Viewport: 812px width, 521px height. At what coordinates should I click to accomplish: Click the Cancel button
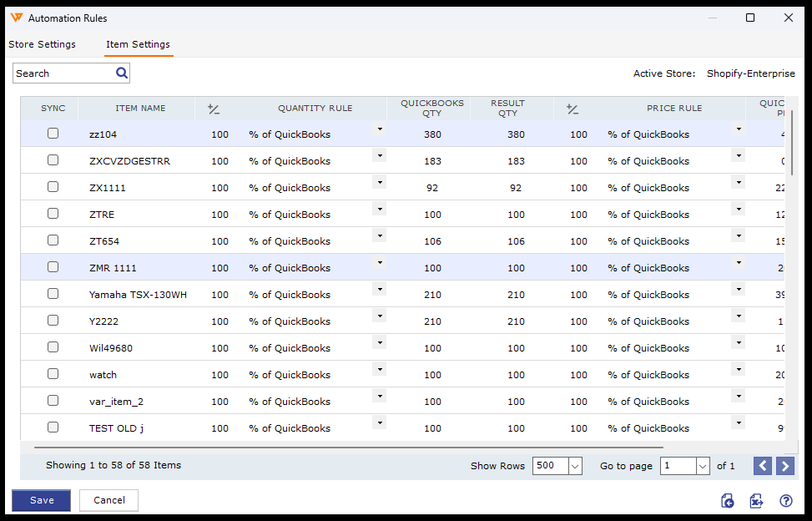pyautogui.click(x=108, y=500)
